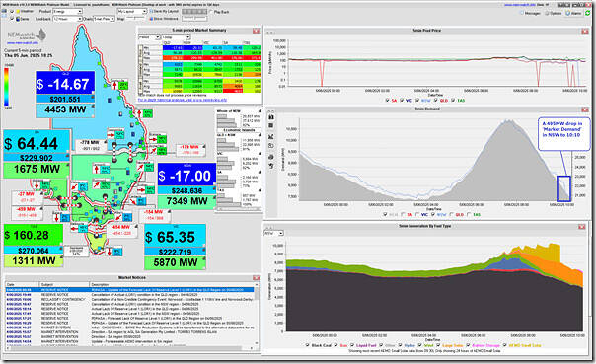Open the Options menu item
Viewport: 596px width, 364px height.
pyautogui.click(x=553, y=13)
